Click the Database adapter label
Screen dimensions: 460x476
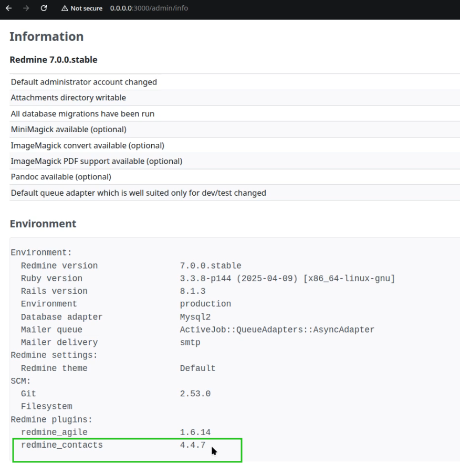point(61,317)
